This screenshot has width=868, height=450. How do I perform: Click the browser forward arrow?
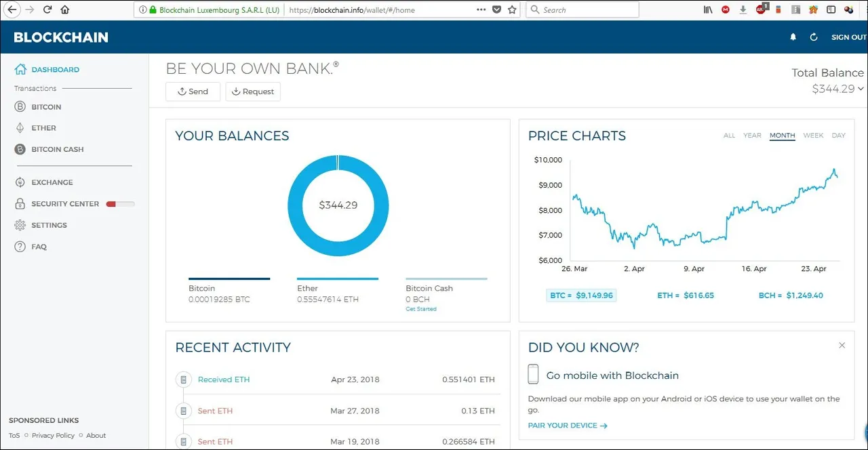29,10
